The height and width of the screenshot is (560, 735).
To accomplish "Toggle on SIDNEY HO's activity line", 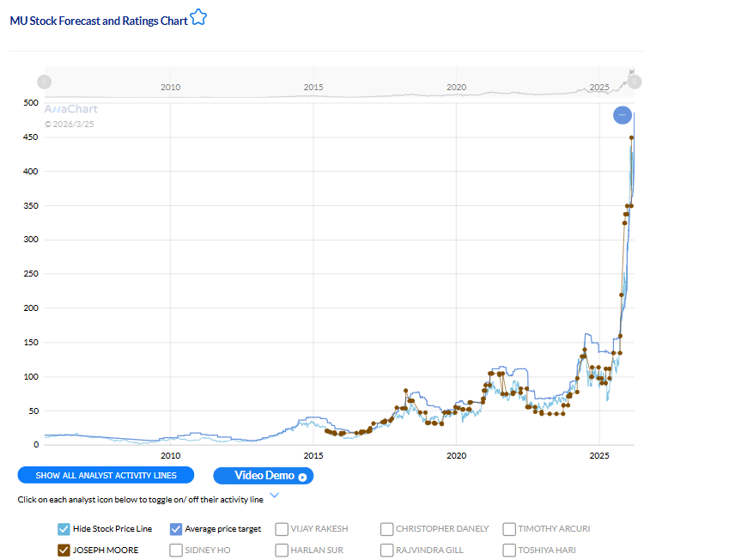I will coord(175,550).
